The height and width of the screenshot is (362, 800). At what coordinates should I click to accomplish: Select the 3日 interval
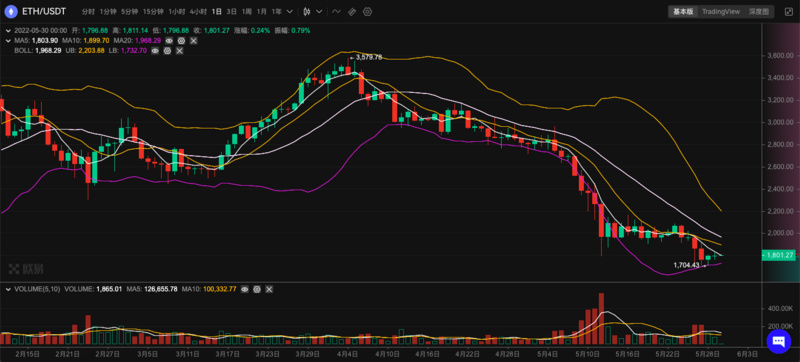pos(232,11)
